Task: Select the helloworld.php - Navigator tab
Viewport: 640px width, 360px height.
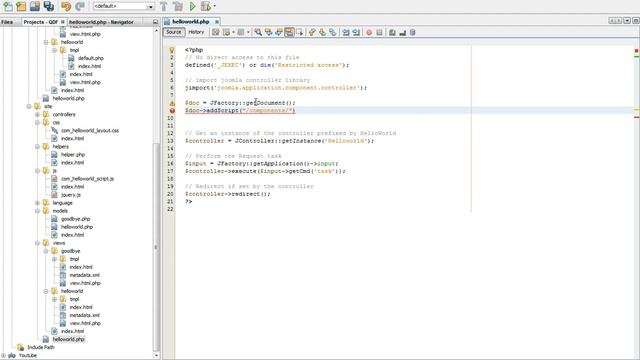Action: pyautogui.click(x=101, y=22)
